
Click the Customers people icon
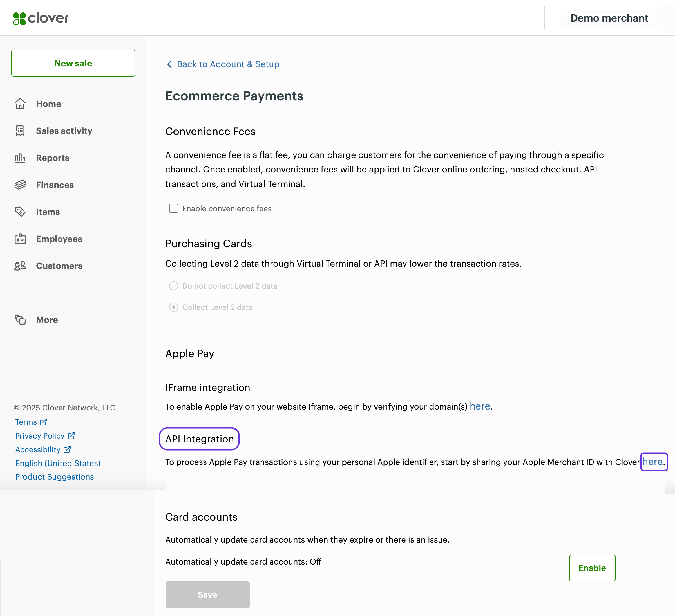point(20,266)
